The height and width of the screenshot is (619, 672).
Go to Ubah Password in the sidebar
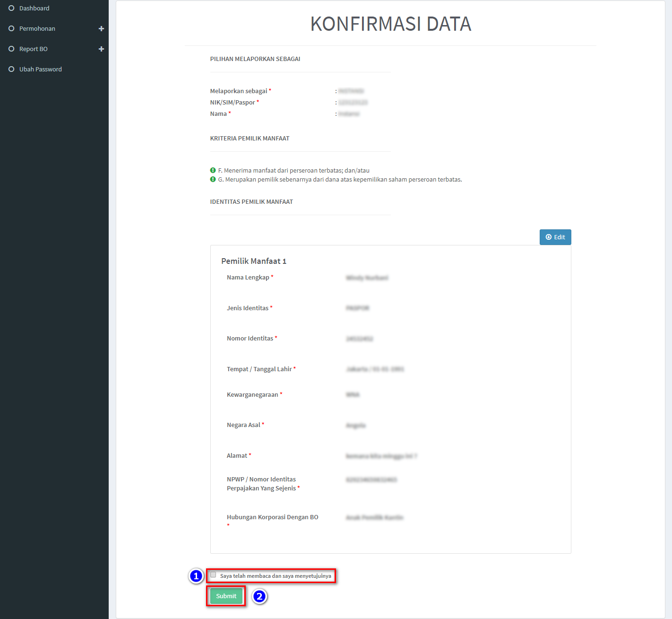pyautogui.click(x=40, y=69)
